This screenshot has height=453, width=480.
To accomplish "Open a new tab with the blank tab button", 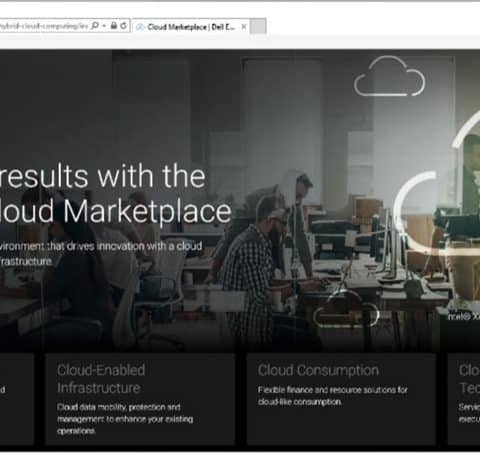I will [x=258, y=27].
